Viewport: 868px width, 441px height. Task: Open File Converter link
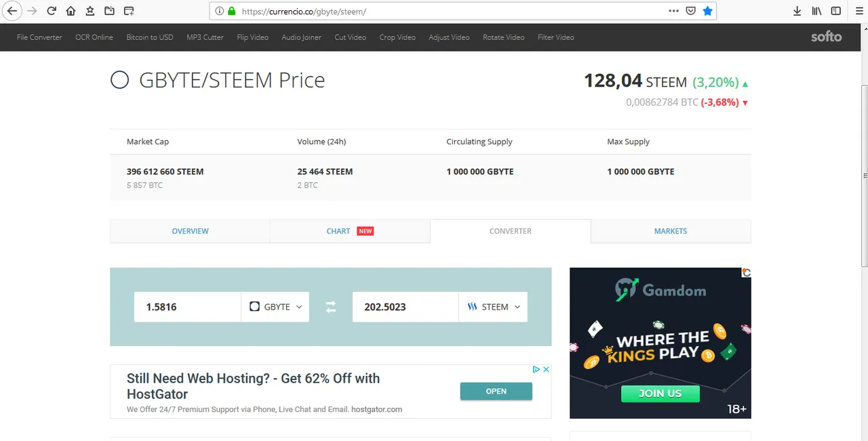(39, 37)
